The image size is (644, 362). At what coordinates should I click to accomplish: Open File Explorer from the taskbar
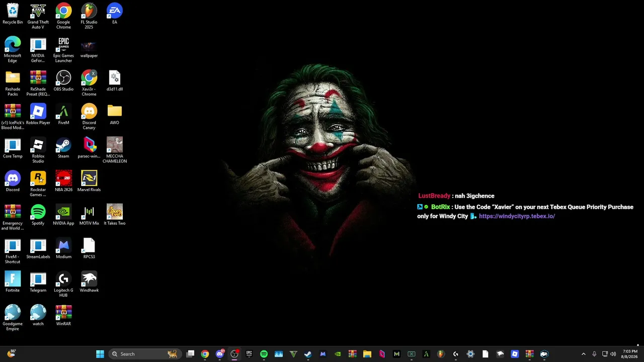coord(367,354)
